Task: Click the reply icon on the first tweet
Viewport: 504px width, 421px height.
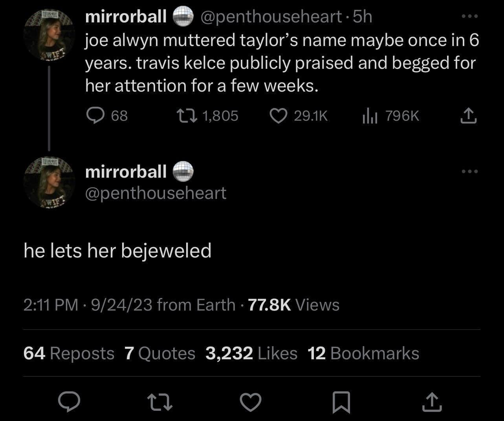Action: (x=95, y=115)
